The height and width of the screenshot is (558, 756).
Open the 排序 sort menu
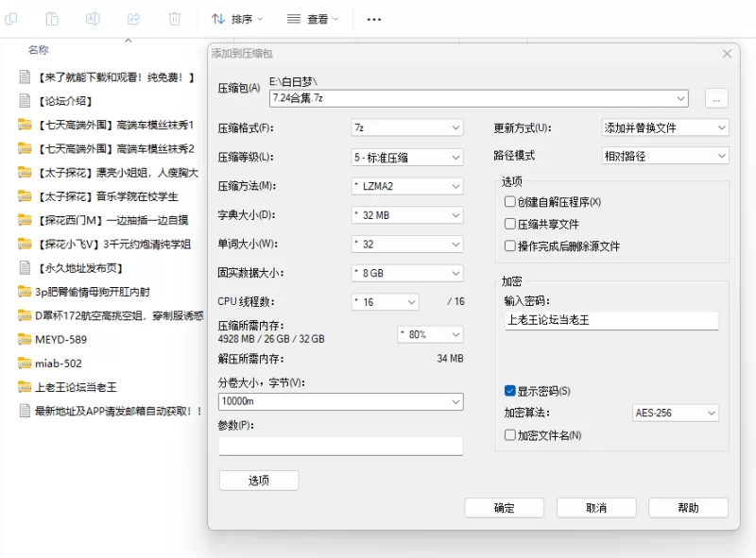[237, 19]
